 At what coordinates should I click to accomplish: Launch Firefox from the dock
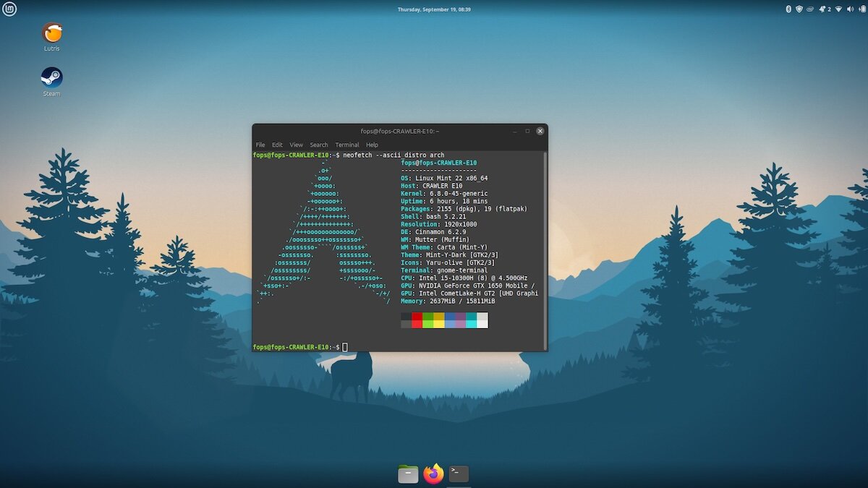(x=433, y=474)
